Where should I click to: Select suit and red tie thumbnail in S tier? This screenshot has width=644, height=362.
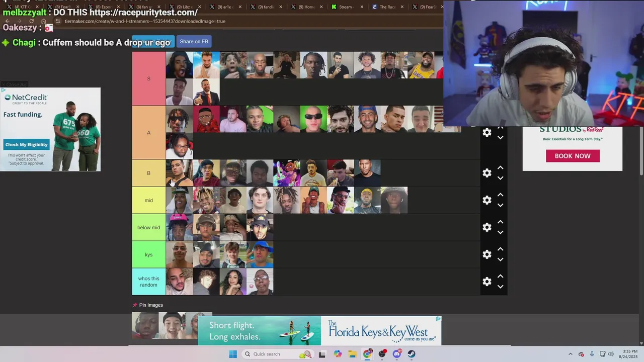click(x=206, y=92)
